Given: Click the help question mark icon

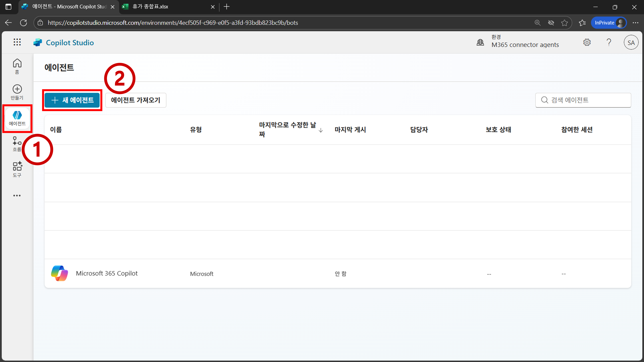Looking at the screenshot, I should [x=609, y=42].
